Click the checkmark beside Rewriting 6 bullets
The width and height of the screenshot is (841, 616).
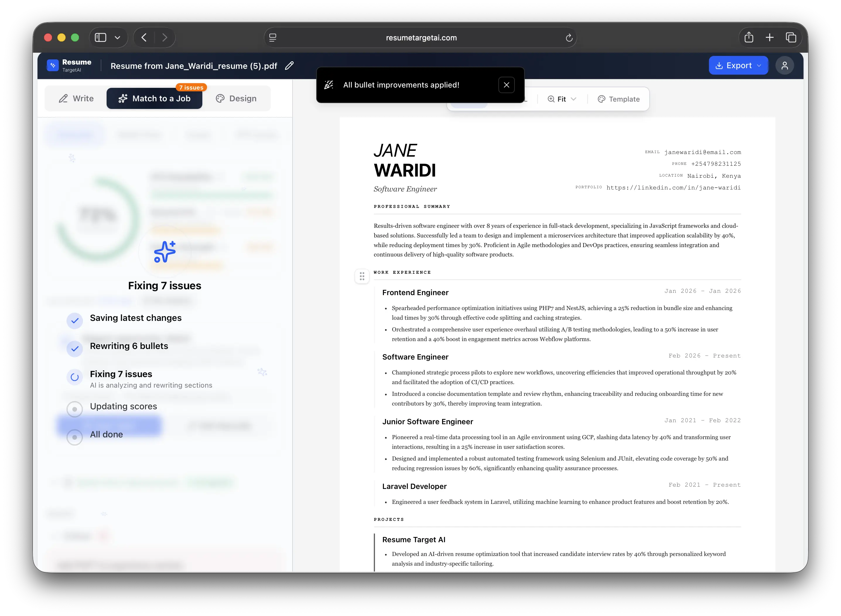75,349
